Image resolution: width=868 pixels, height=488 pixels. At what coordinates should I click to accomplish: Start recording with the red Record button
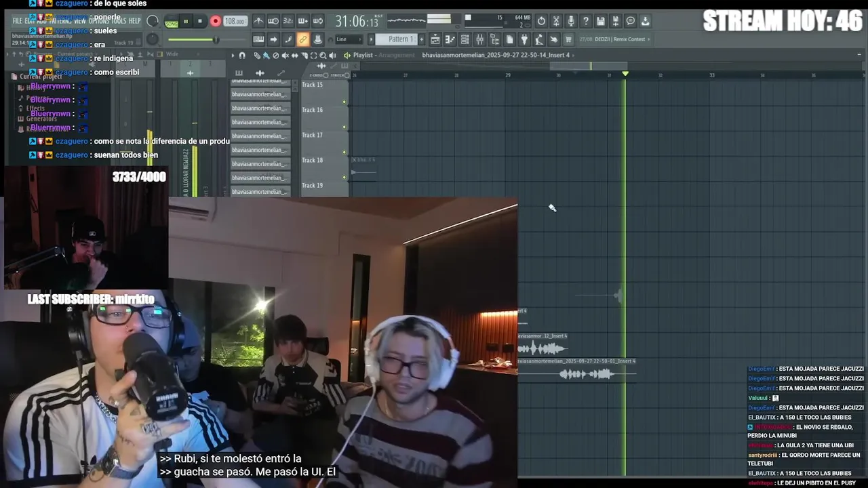(x=216, y=21)
